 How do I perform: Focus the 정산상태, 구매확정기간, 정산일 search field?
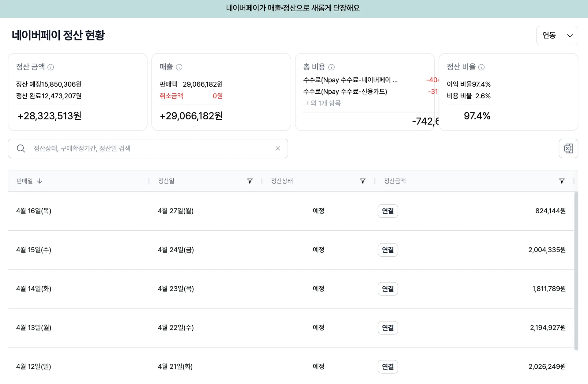(148, 149)
